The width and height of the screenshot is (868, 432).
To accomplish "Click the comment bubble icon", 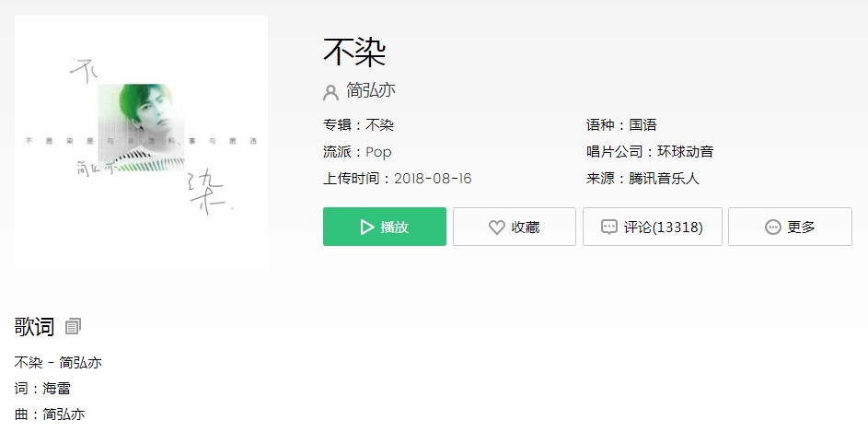I will [609, 228].
